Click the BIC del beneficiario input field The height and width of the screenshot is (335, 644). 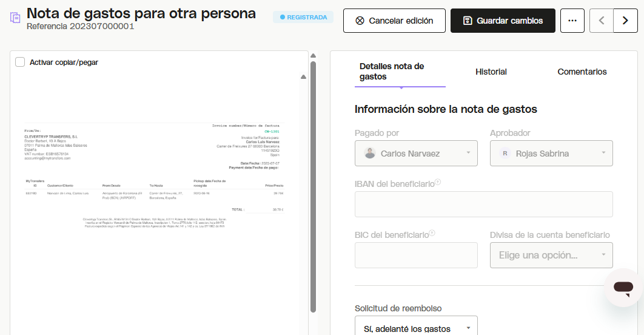(416, 255)
